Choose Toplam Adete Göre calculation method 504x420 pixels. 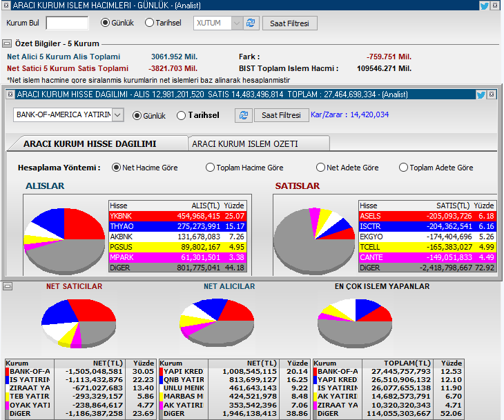coord(403,168)
